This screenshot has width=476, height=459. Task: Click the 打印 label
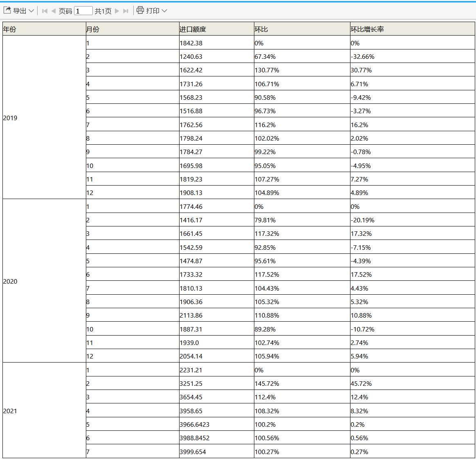pos(153,11)
